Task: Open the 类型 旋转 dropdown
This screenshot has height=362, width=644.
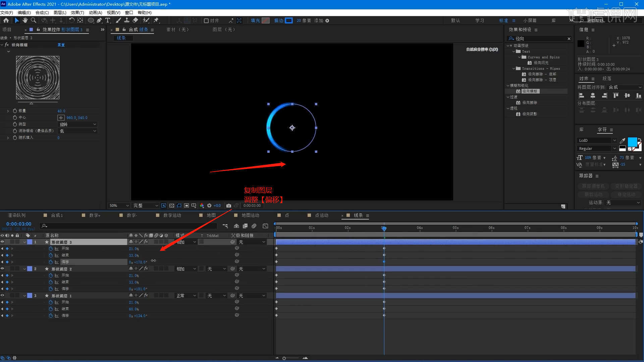Action: (x=78, y=124)
